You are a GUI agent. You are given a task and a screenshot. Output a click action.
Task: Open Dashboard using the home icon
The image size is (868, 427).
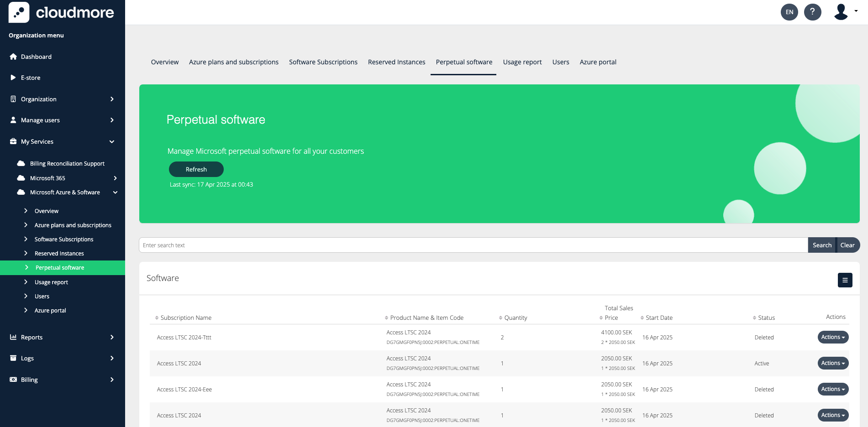(13, 57)
